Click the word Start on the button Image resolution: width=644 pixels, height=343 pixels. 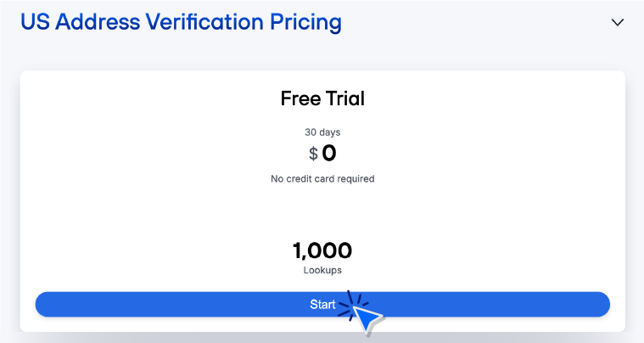[x=322, y=304]
